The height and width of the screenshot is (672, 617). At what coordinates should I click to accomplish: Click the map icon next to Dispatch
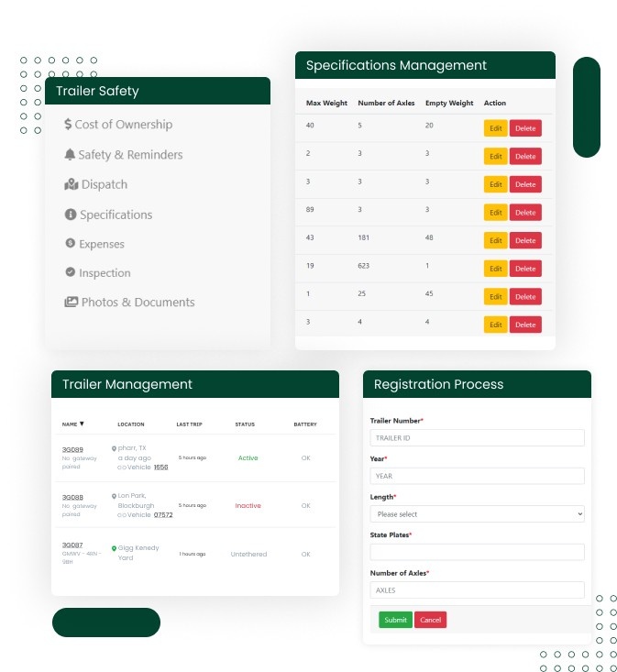[71, 184]
